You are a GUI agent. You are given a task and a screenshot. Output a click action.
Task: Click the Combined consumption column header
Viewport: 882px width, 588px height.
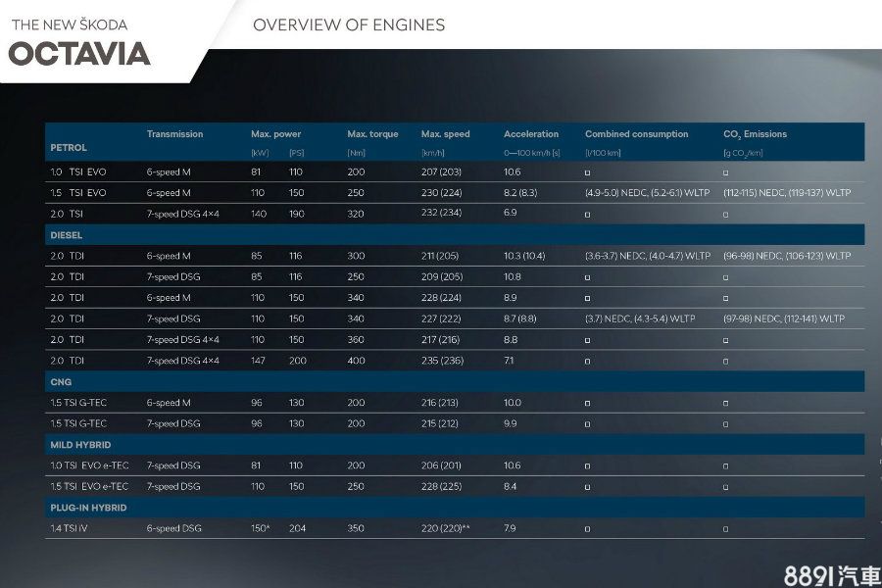tap(636, 134)
